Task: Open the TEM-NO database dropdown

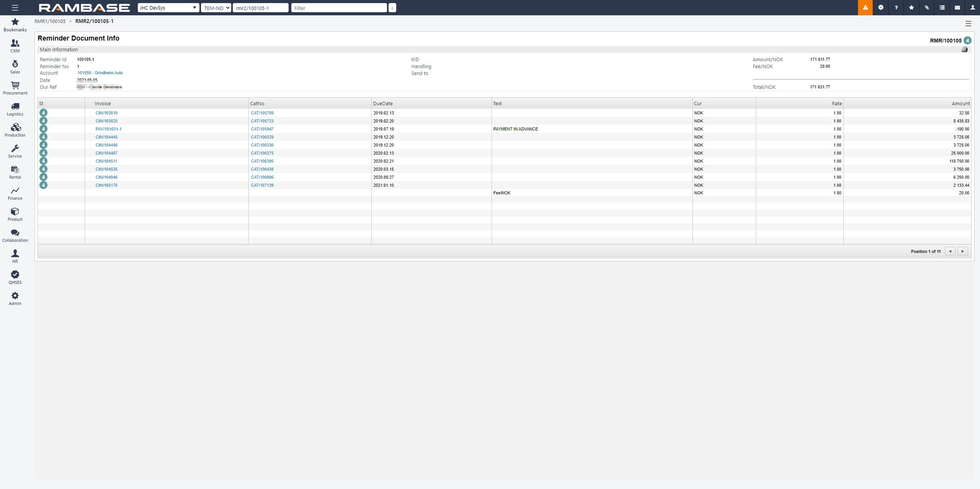Action: click(216, 8)
